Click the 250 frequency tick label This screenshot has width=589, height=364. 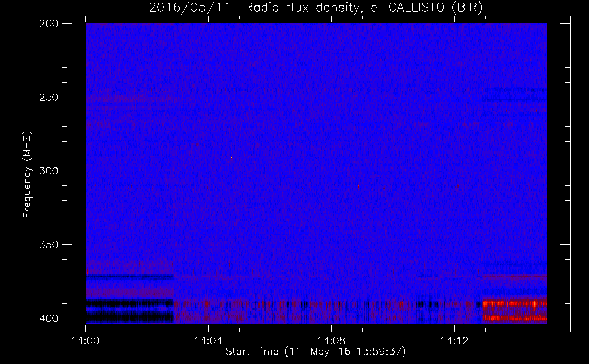click(48, 97)
